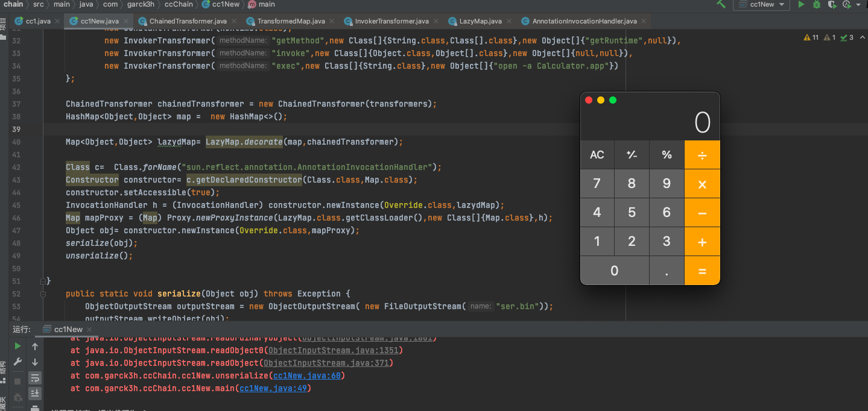Click the 5 key on Calculator

click(632, 213)
